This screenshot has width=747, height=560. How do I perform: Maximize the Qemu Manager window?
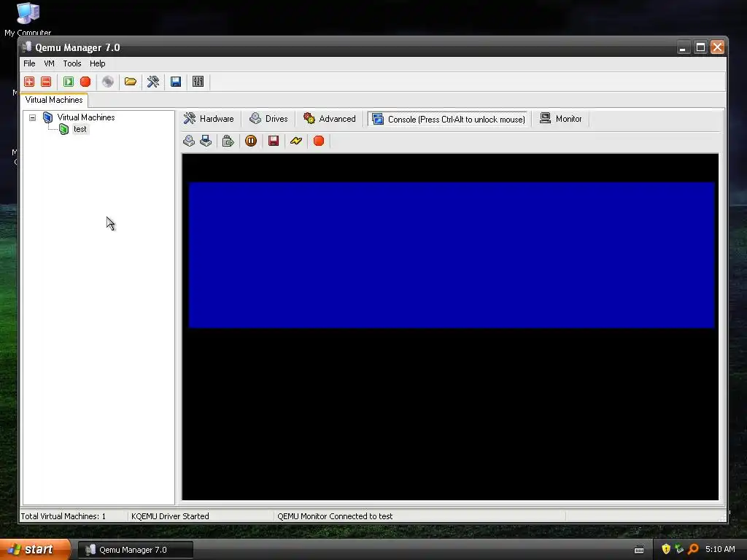(700, 47)
